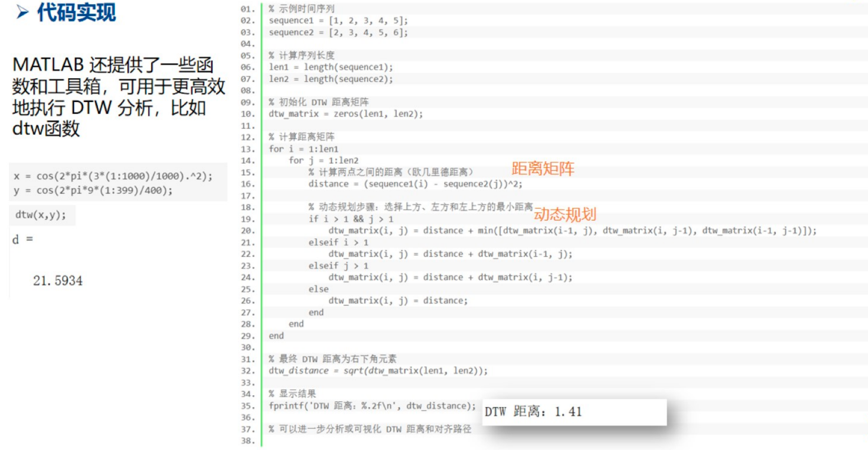Image resolution: width=868 pixels, height=450 pixels.
Task: Click the comment about 可视化 DTW 距离和对齐路径
Action: pos(370,429)
